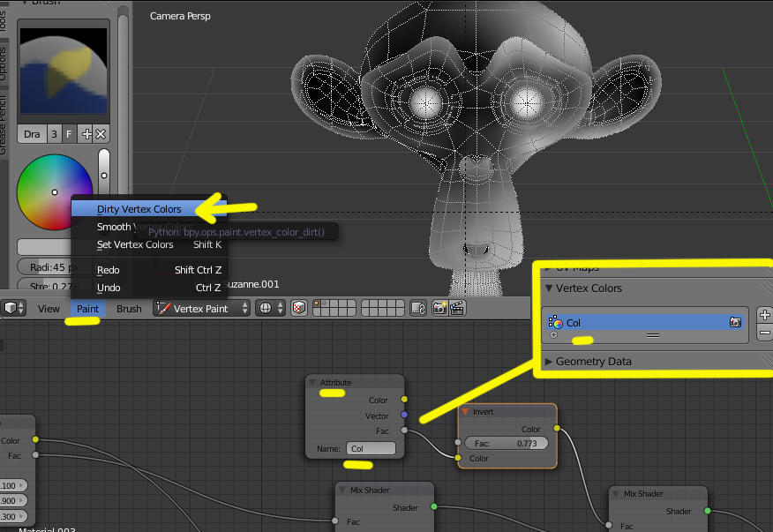Click Invert node Color input socket

tap(458, 458)
